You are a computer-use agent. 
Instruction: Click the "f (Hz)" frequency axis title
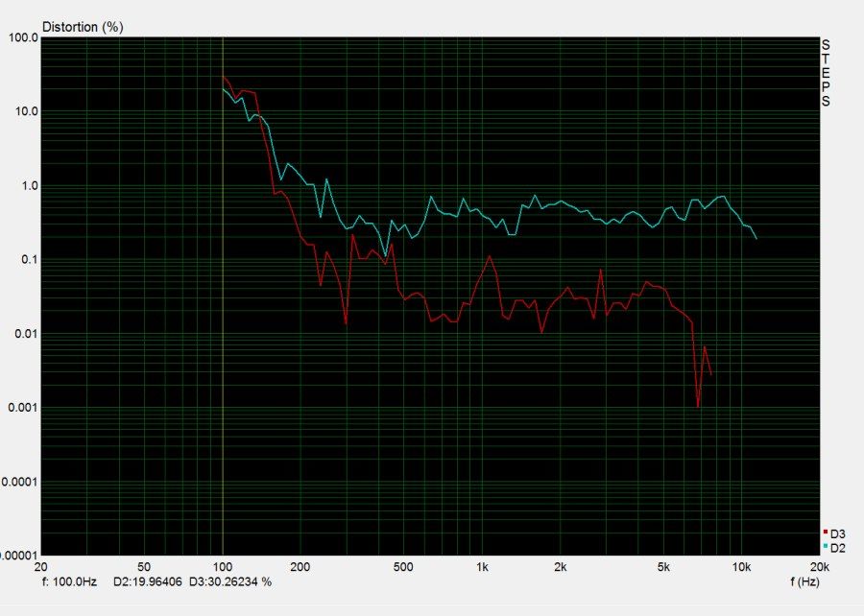point(805,581)
